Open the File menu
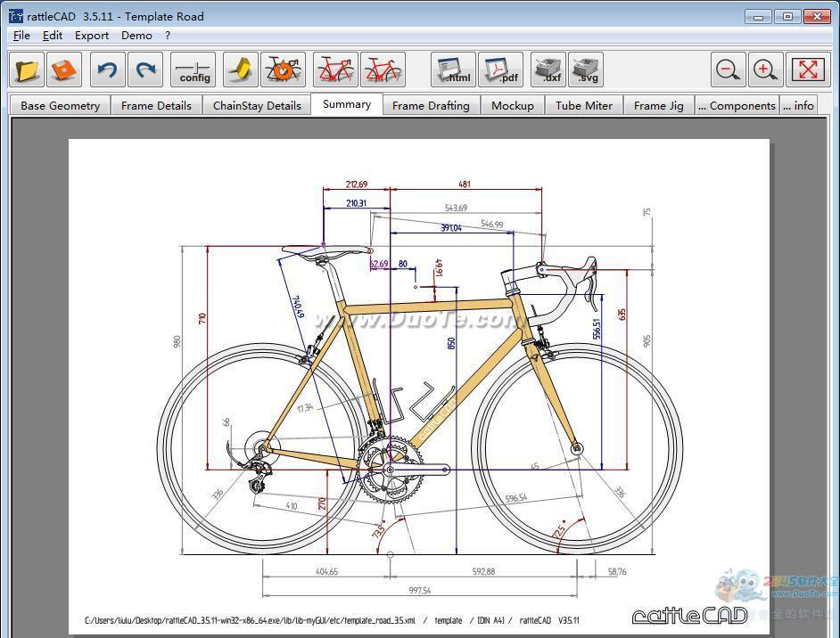This screenshot has height=638, width=840. point(21,36)
